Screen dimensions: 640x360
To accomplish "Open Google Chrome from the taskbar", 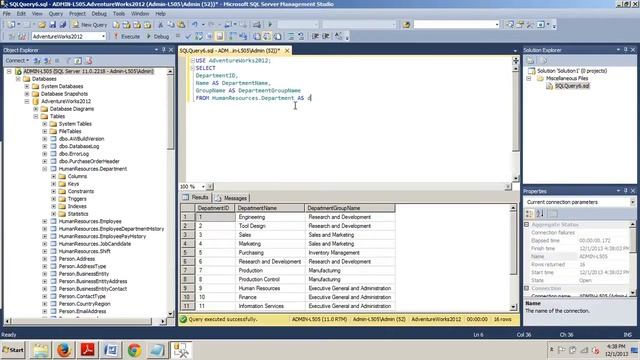I will (134, 350).
